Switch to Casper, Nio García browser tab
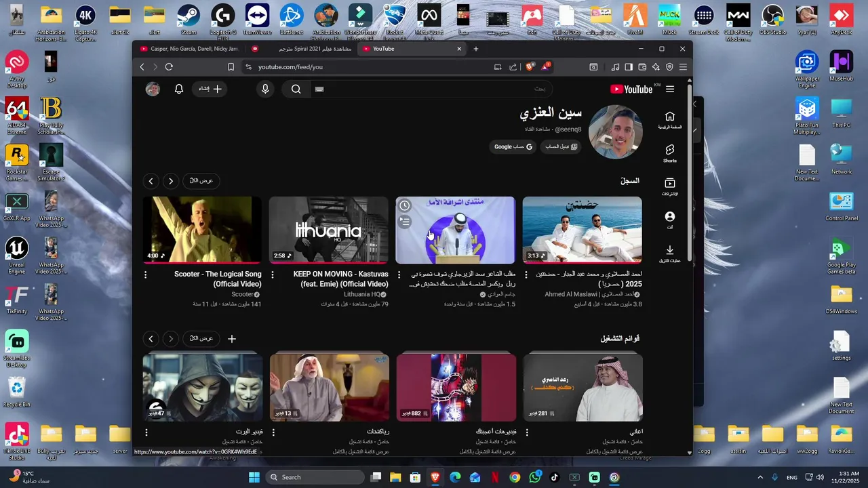868x488 pixels. tap(189, 49)
